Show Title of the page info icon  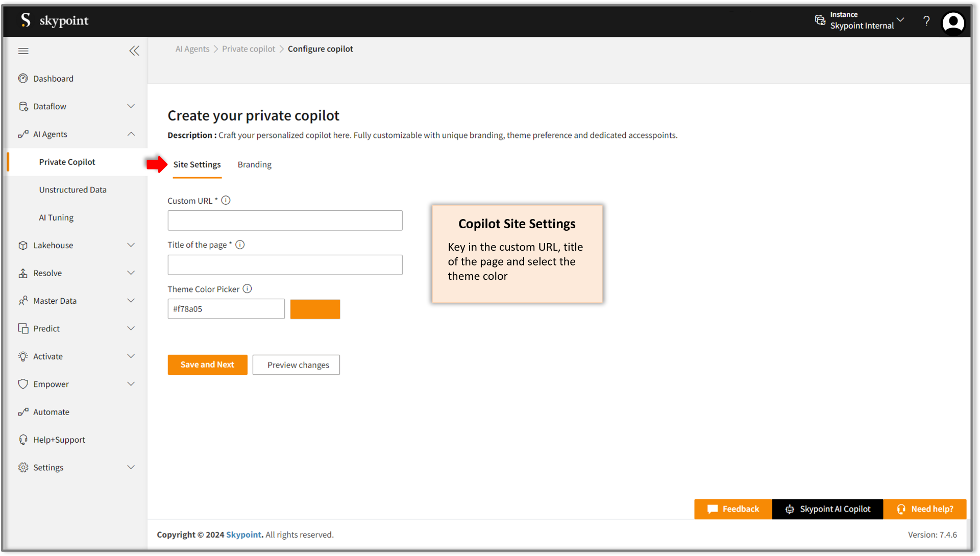240,245
